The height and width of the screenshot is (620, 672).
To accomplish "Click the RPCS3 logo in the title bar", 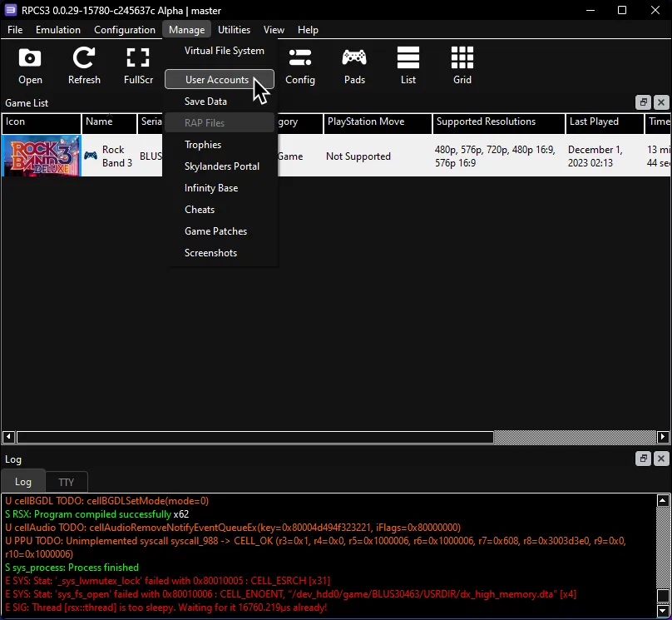I will 11,10.
